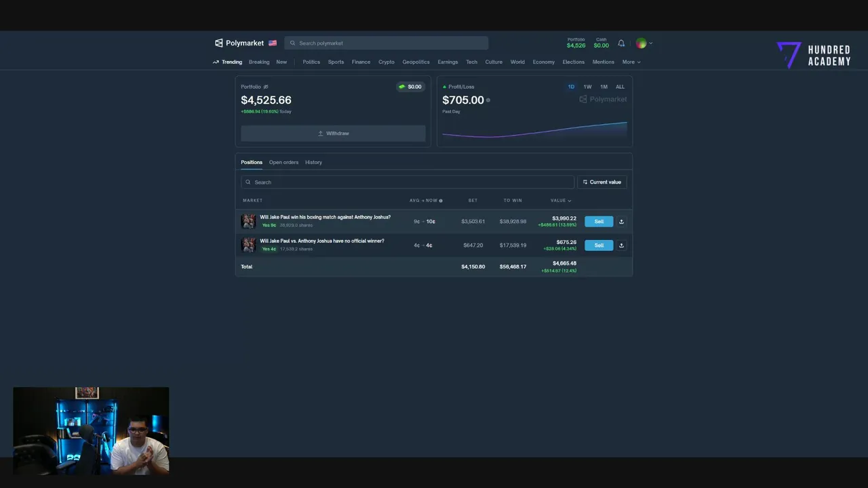
Task: Go to Crypto markets
Action: (x=387, y=62)
